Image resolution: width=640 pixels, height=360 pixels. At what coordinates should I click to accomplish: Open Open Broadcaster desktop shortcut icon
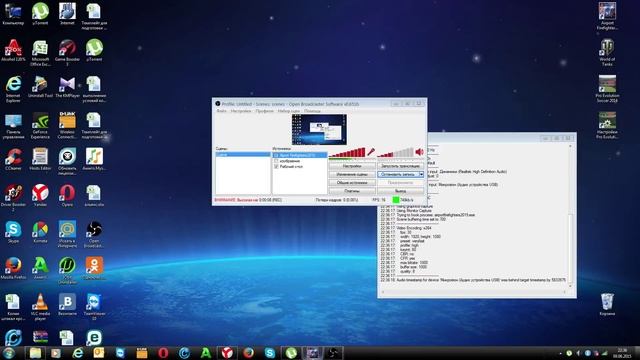click(x=94, y=234)
